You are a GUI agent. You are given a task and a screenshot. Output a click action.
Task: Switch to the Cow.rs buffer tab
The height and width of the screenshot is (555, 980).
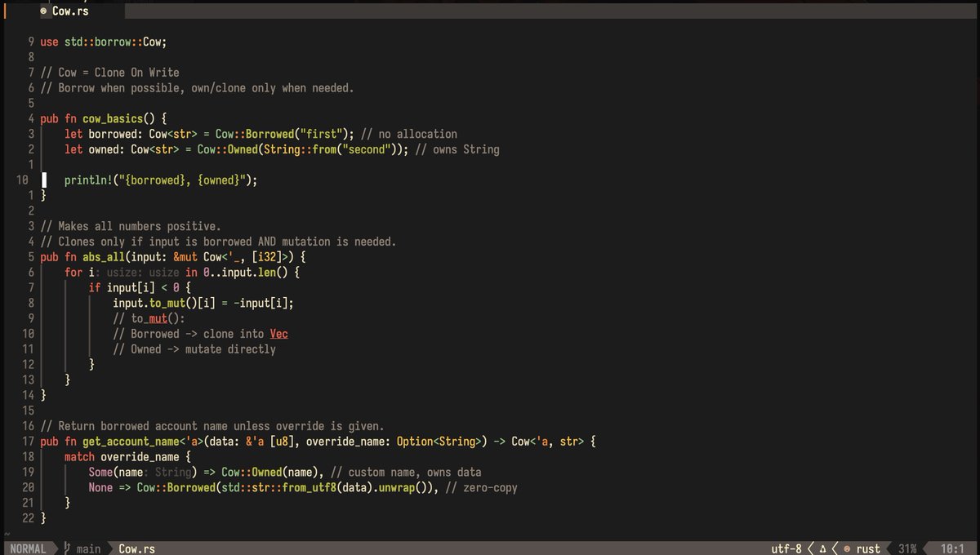pos(65,11)
